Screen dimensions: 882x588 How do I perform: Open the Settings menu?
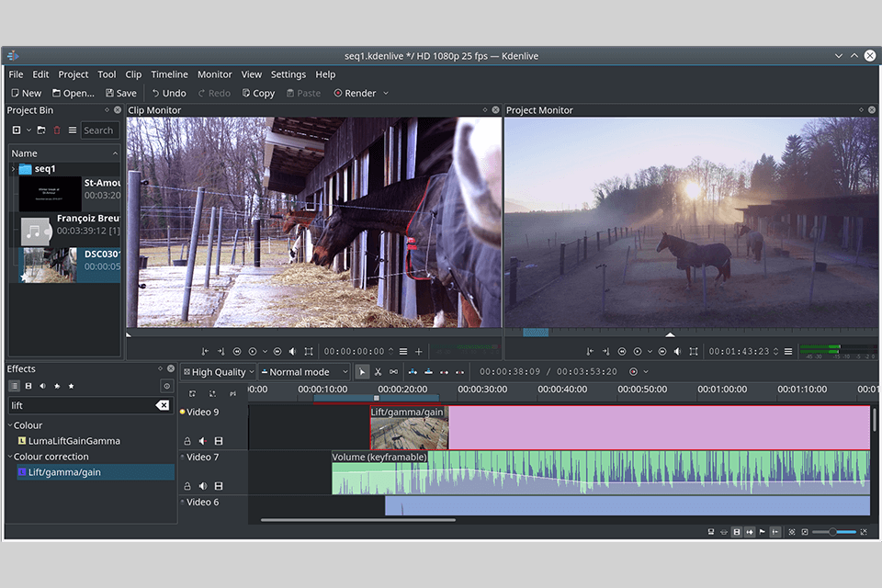(x=288, y=74)
